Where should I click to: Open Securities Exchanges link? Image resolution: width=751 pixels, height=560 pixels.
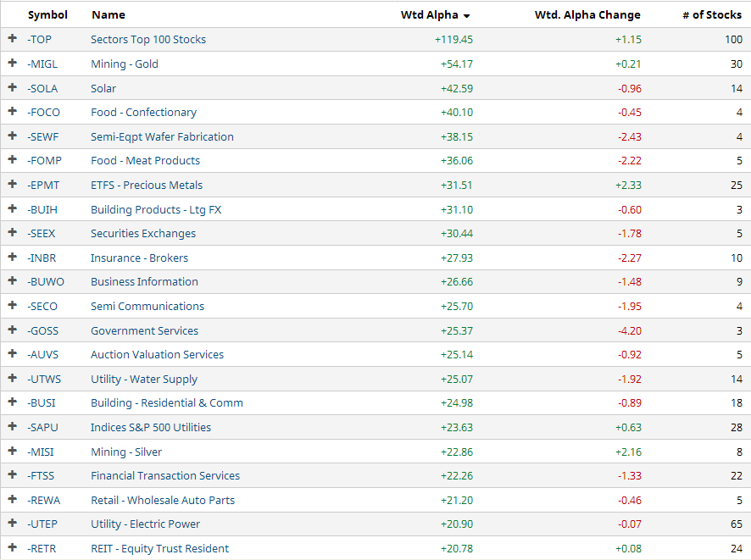(143, 234)
